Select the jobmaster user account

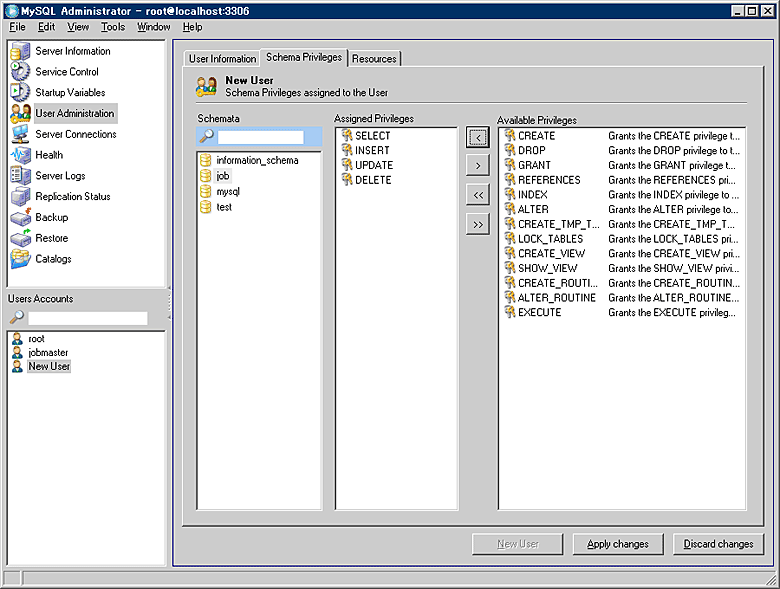tap(48, 353)
